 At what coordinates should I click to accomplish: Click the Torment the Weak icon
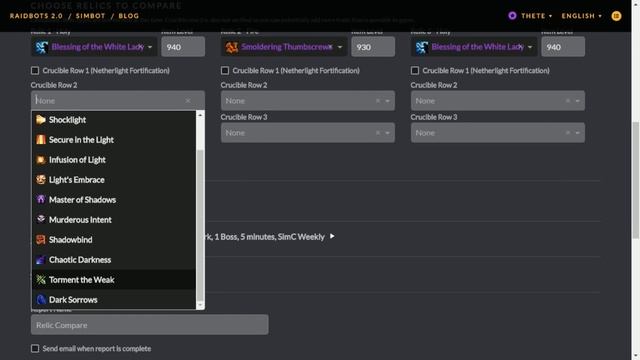[x=41, y=280]
